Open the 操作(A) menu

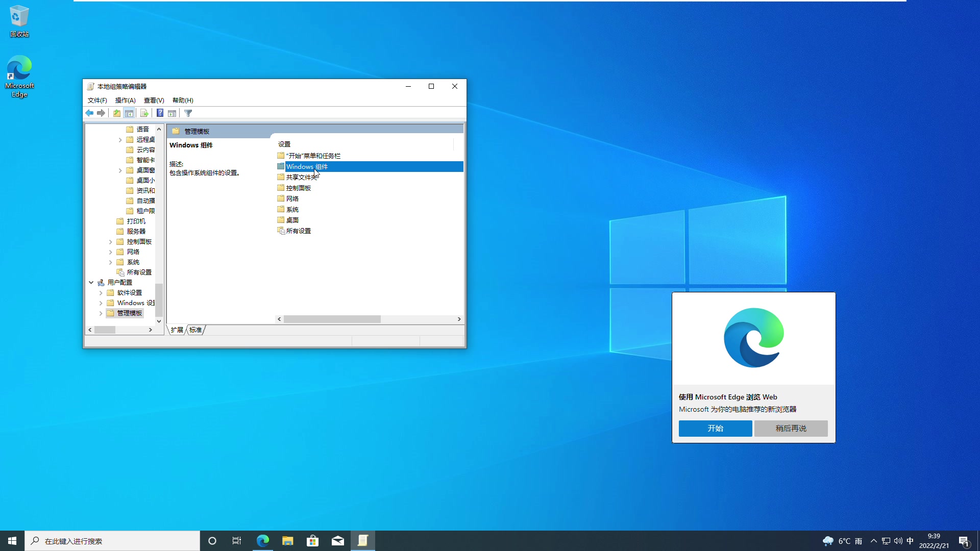point(125,101)
